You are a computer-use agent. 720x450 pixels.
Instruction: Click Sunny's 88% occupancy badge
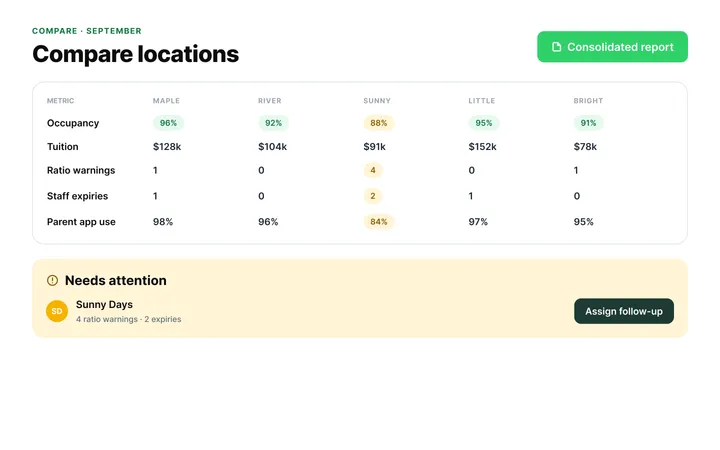pos(378,123)
